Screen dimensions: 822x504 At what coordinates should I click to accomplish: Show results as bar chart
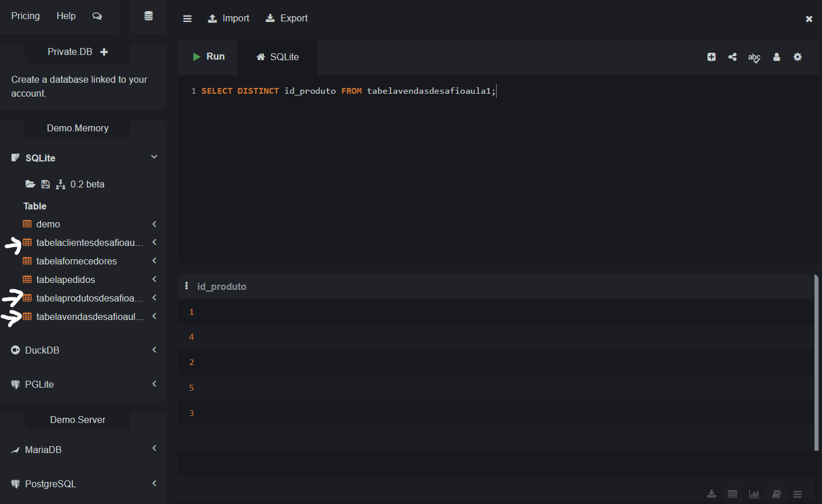(754, 494)
